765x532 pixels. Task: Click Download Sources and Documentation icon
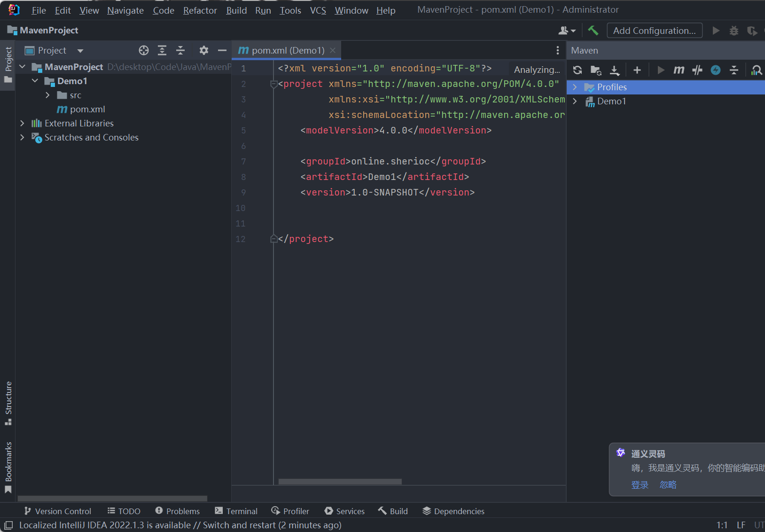coord(614,70)
